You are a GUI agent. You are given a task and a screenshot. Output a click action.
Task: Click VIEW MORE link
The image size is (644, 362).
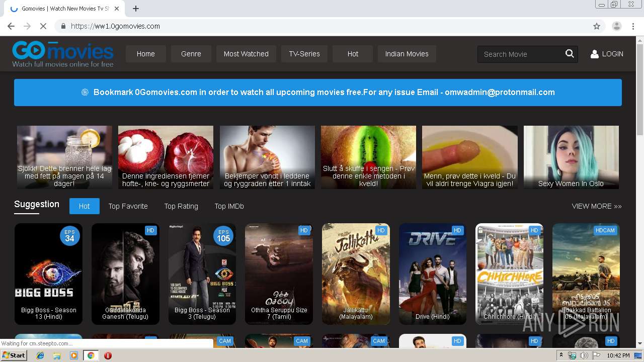[x=597, y=206]
